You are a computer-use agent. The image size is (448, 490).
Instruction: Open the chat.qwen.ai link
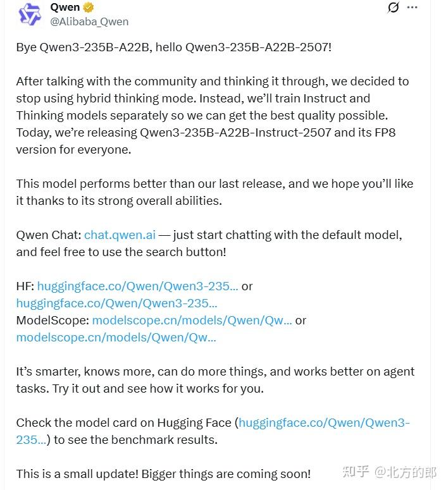120,235
